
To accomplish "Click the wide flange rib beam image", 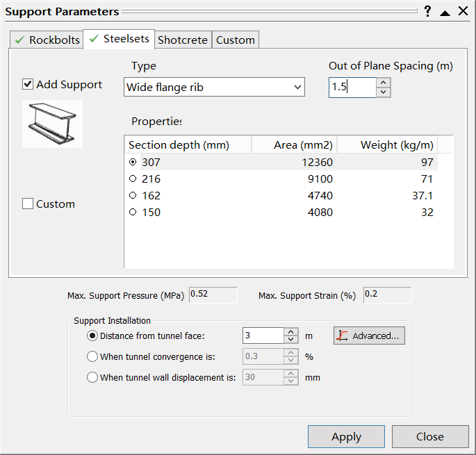I will click(x=52, y=124).
